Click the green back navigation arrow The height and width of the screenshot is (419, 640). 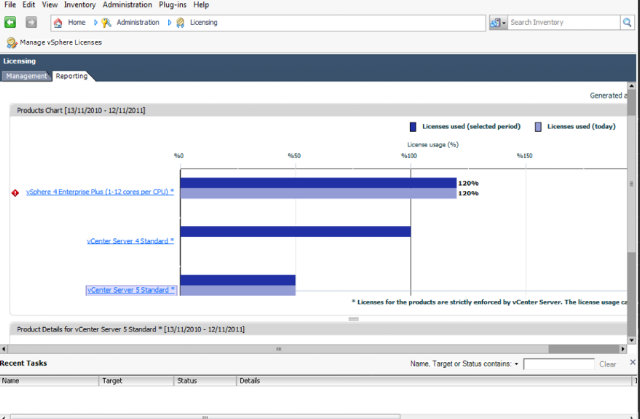(x=10, y=22)
